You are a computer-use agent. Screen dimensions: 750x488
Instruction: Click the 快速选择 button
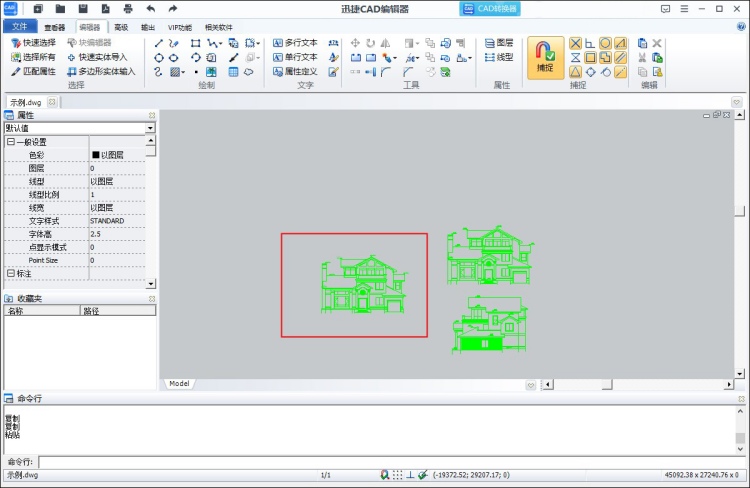click(33, 43)
